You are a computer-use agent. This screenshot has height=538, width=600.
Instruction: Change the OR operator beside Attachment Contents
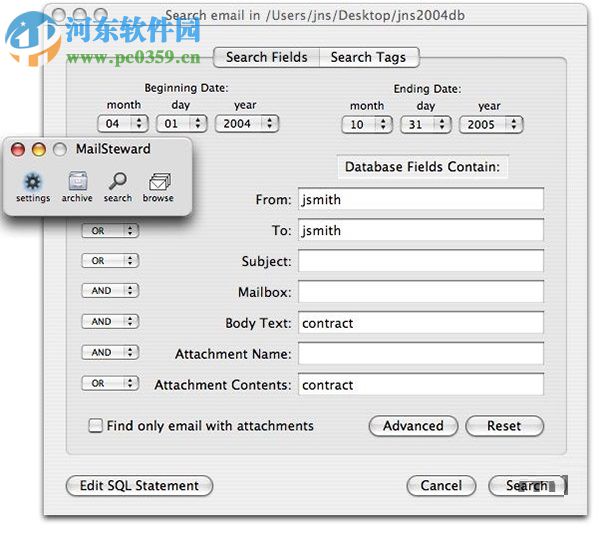[x=110, y=383]
